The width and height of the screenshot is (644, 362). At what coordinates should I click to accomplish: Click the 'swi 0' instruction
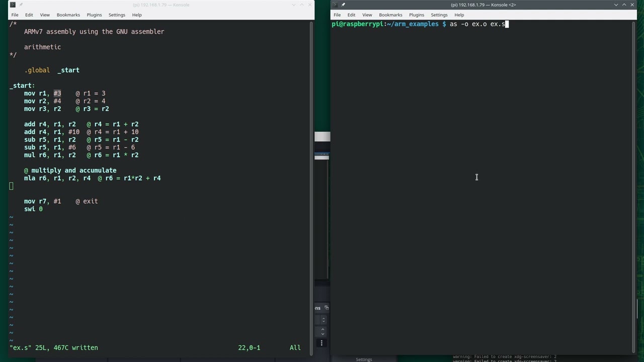tap(33, 209)
